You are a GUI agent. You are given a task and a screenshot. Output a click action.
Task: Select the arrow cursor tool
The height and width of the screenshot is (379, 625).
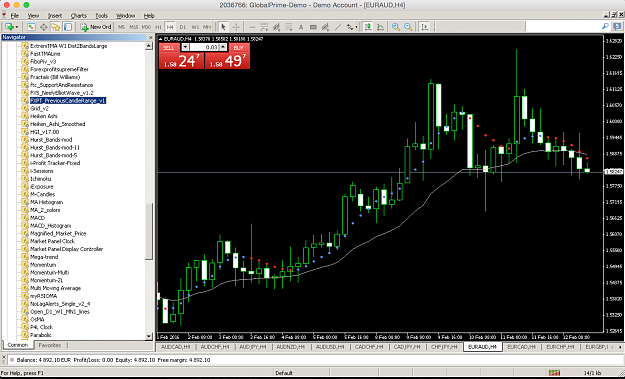coord(223,27)
